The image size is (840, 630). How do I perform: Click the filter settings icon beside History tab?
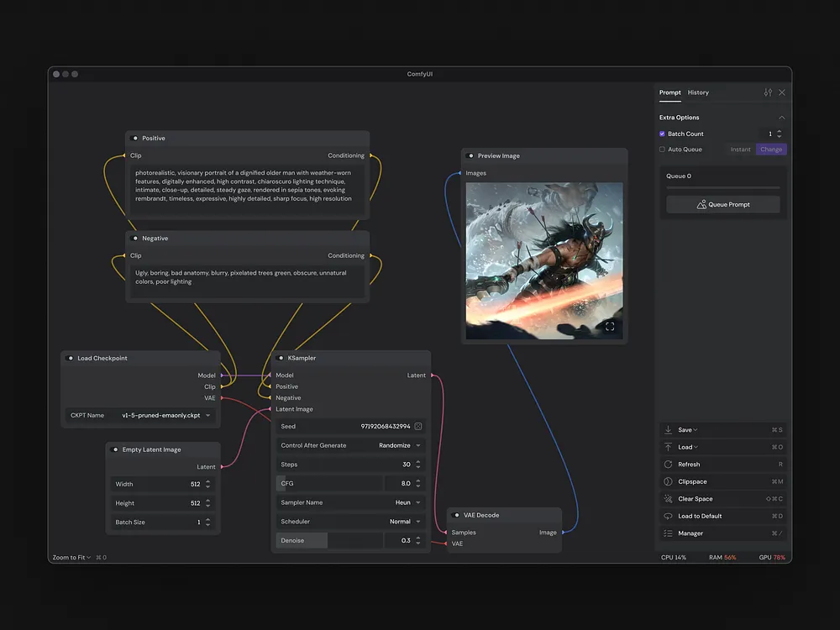coord(767,92)
